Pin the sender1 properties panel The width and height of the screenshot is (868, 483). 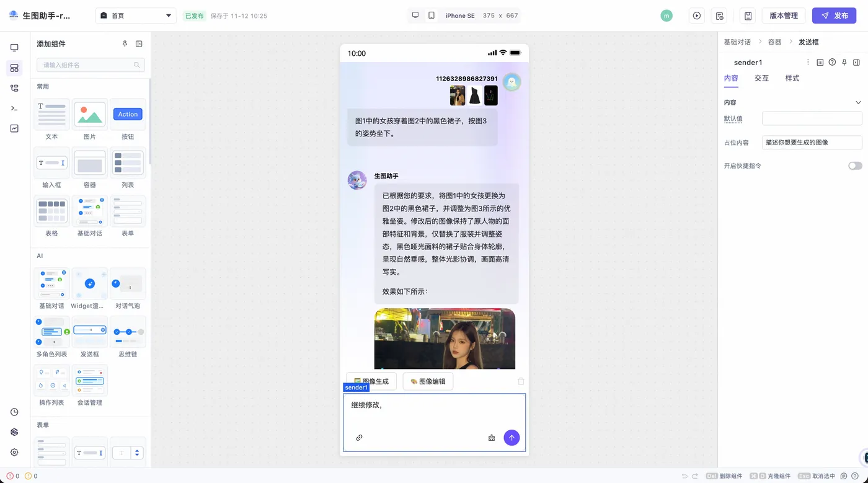point(844,62)
